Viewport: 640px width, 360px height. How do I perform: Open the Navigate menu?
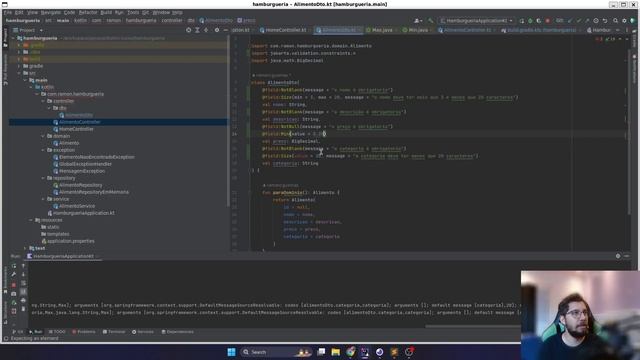(51, 13)
